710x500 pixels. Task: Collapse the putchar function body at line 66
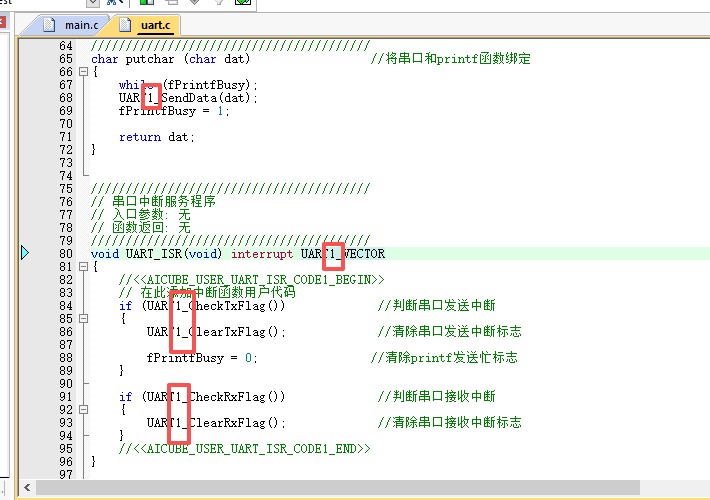83,72
